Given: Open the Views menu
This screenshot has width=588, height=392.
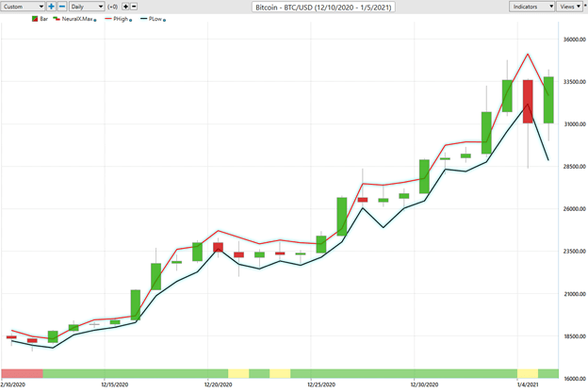Looking at the screenshot, I should (569, 7).
